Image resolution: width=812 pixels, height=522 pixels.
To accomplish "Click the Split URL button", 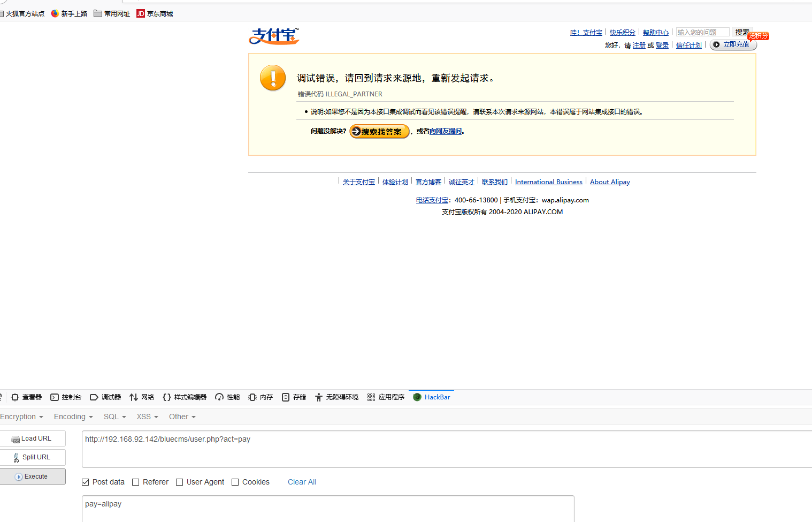I will (x=32, y=457).
